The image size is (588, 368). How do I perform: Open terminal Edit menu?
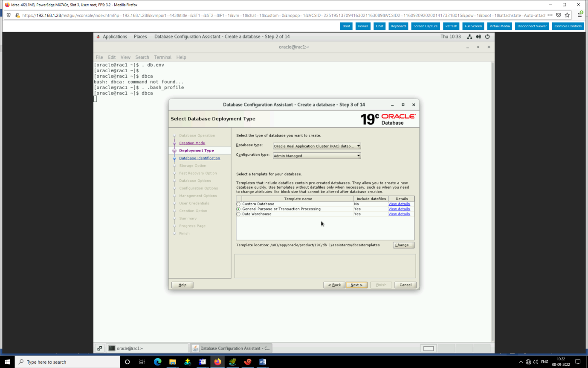click(x=112, y=57)
